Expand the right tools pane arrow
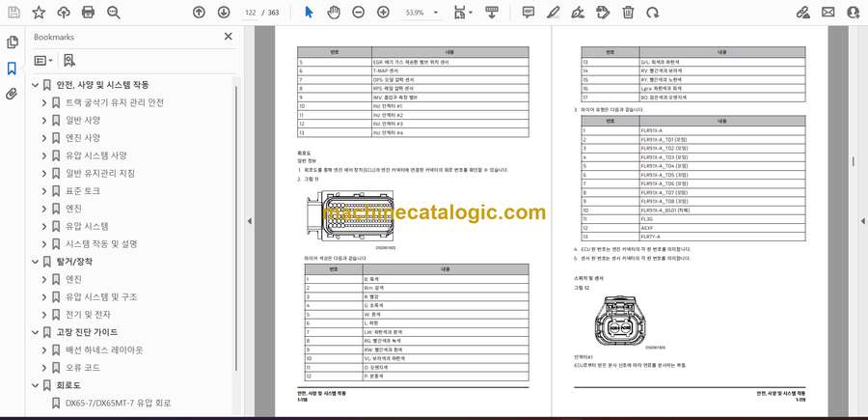Viewport: 868px width, 420px height. click(862, 221)
